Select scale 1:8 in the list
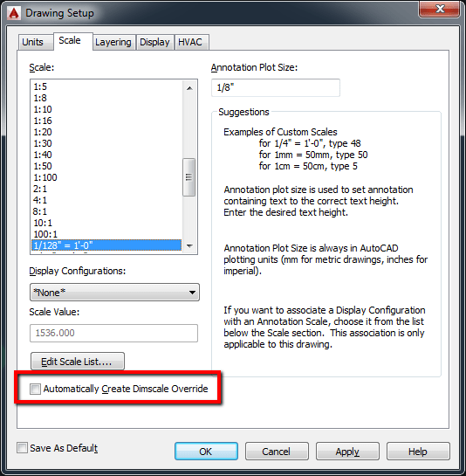The width and height of the screenshot is (466, 476). pyautogui.click(x=106, y=98)
